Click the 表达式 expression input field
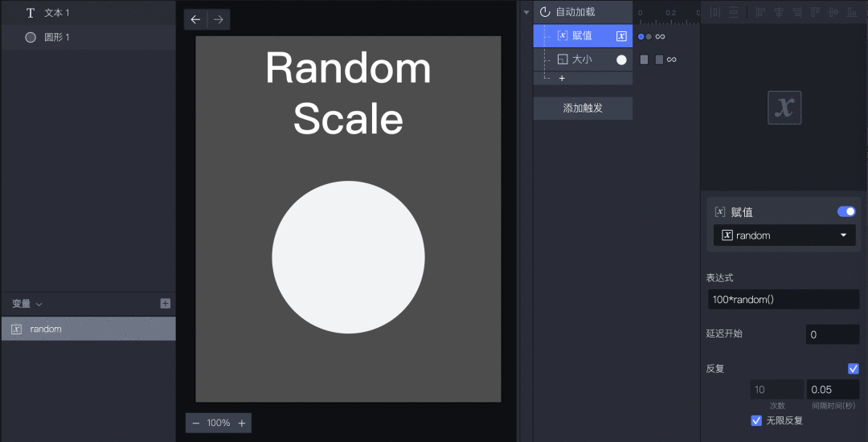868x442 pixels. [784, 299]
